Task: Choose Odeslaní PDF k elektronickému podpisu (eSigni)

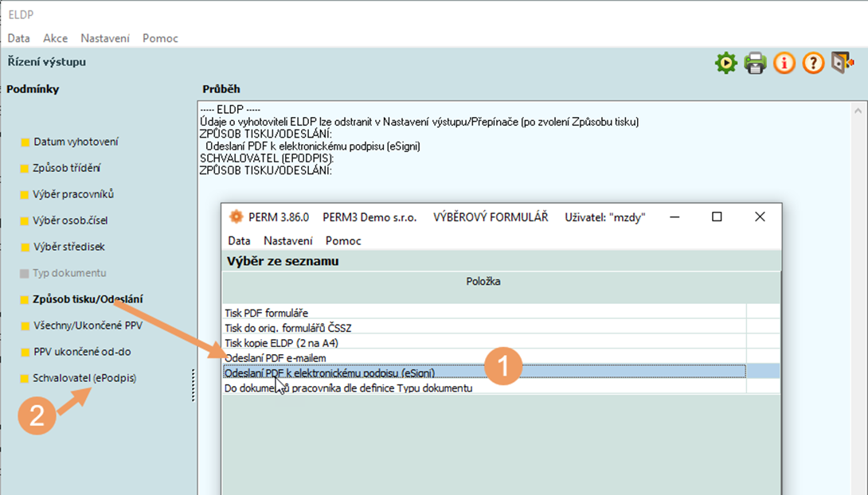Action: [x=484, y=372]
